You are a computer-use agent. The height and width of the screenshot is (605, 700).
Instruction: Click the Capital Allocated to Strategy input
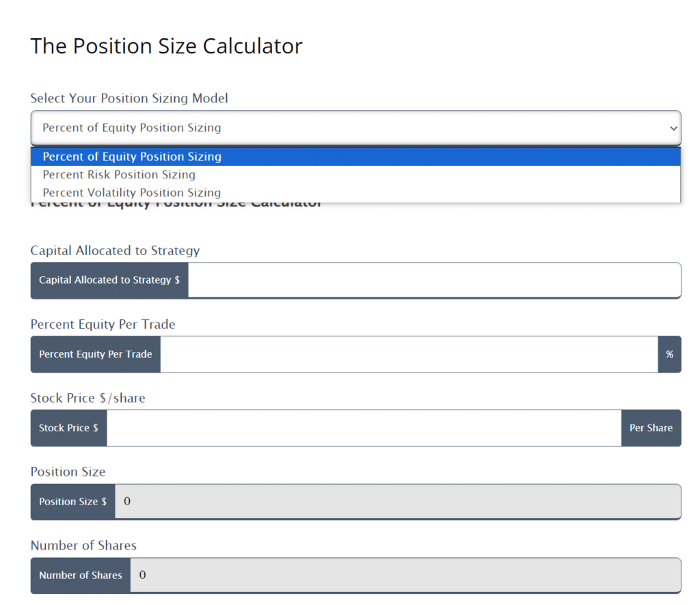(x=434, y=280)
